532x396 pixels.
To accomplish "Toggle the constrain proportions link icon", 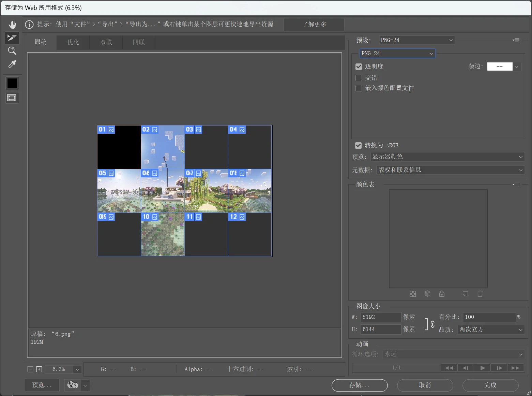I will (432, 324).
